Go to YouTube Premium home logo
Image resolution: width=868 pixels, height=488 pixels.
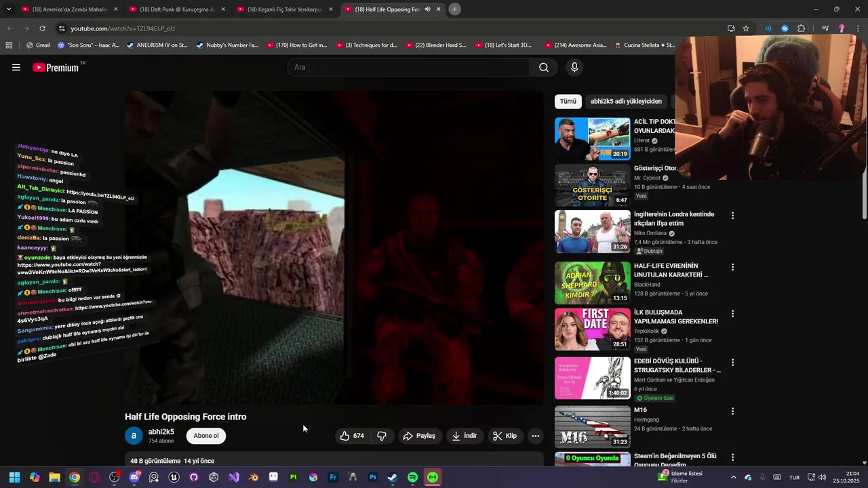[56, 67]
